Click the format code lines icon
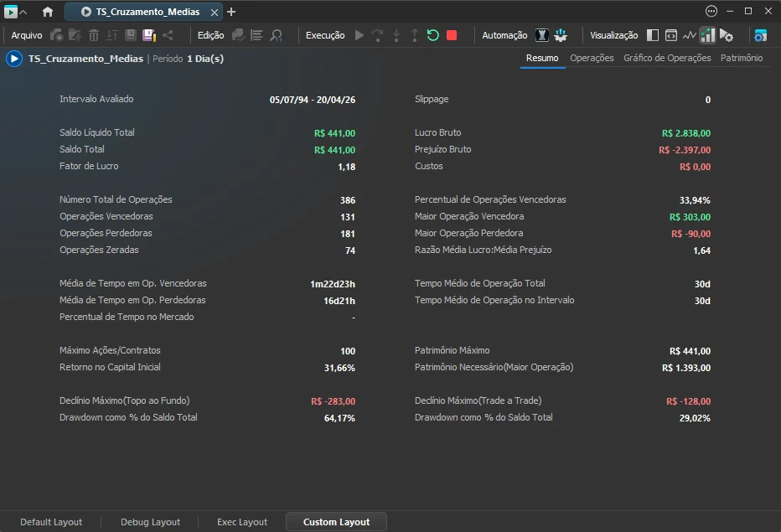This screenshot has height=532, width=781. 257,35
